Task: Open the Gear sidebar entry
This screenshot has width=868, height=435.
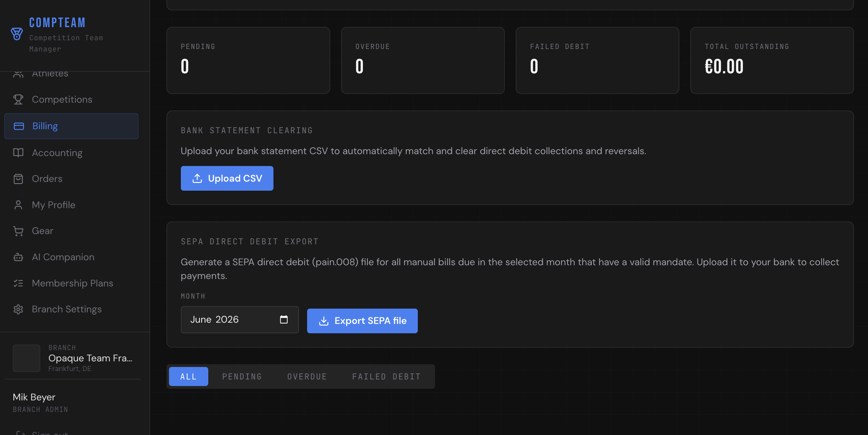Action: pos(71,231)
